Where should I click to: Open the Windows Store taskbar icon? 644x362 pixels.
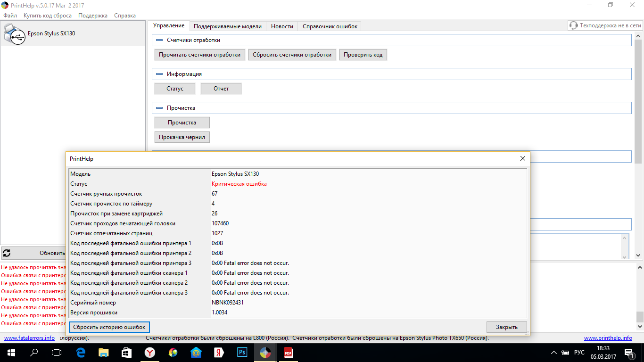tap(126, 352)
